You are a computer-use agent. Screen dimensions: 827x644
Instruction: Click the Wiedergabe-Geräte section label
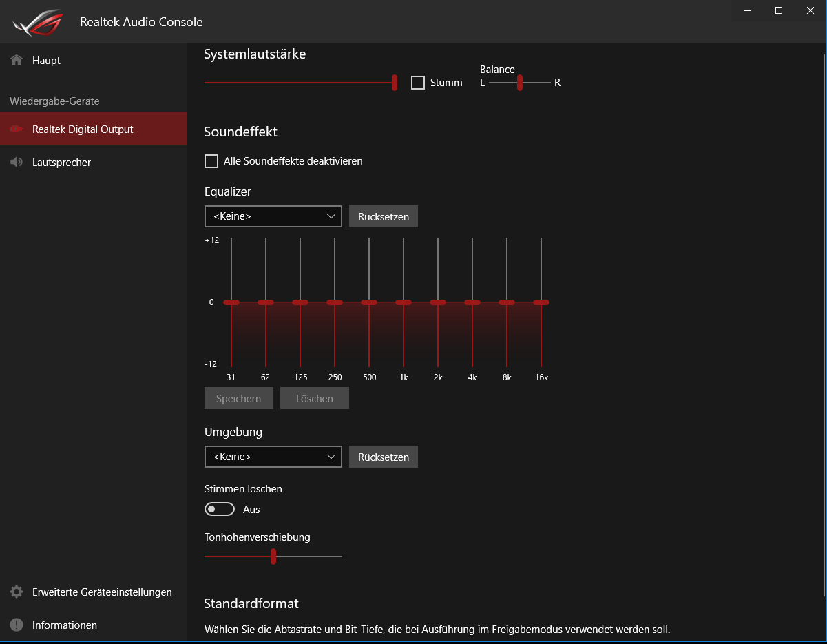pos(54,101)
